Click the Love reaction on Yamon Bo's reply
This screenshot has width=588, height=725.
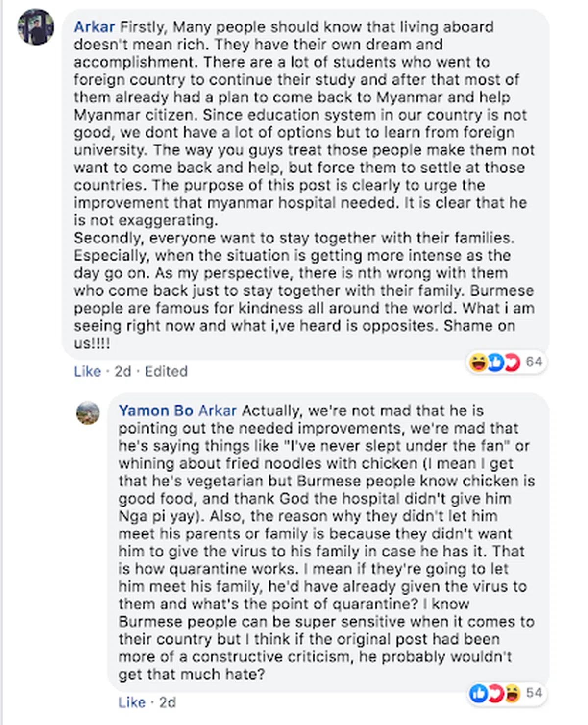tap(495, 693)
